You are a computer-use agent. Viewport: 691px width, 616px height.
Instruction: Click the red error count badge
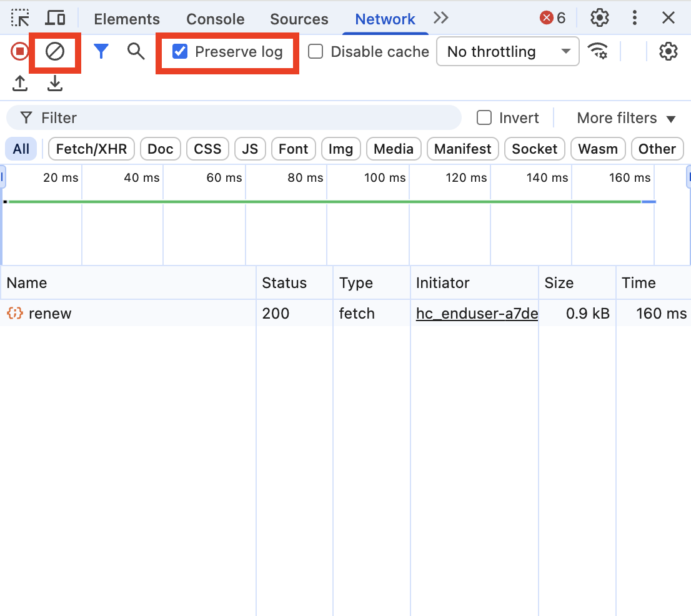(552, 18)
